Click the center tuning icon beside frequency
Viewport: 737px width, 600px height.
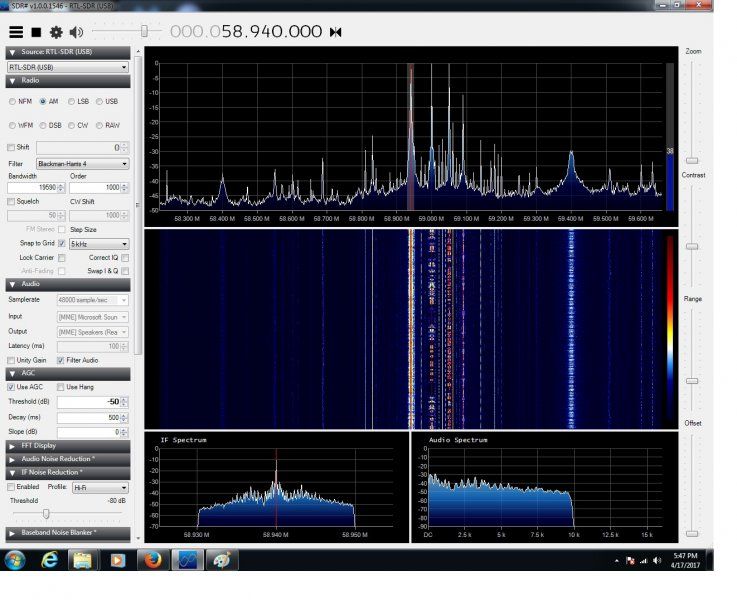(x=336, y=32)
